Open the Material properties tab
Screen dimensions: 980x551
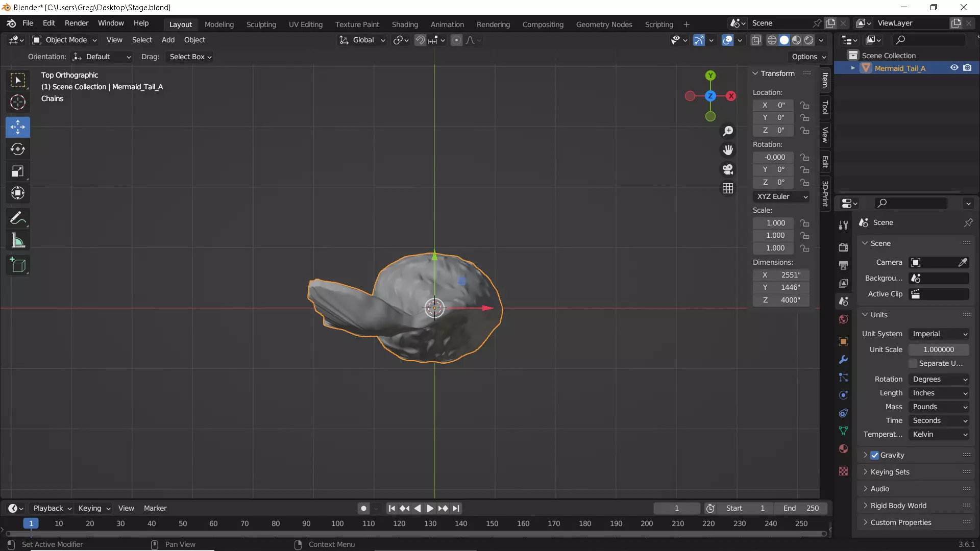click(x=843, y=448)
